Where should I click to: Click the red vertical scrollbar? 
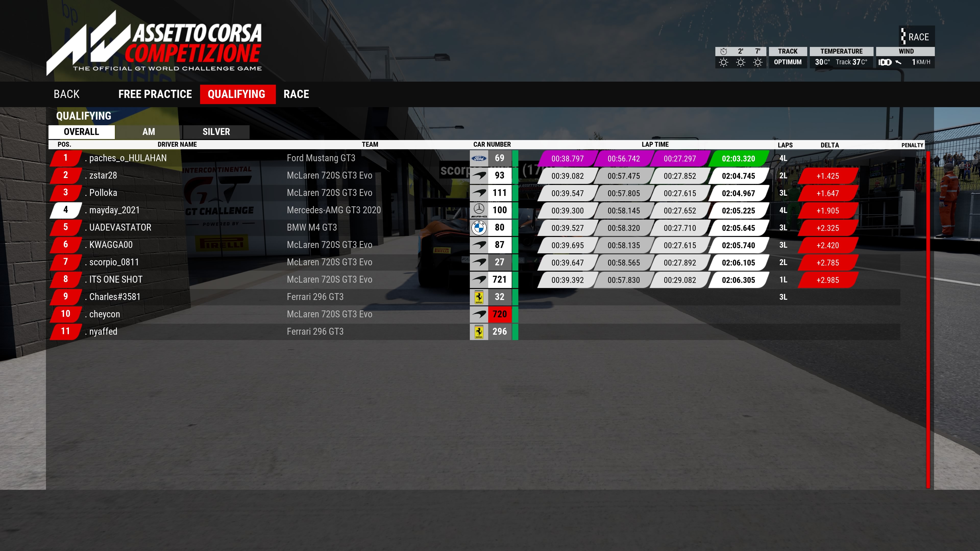(928, 319)
